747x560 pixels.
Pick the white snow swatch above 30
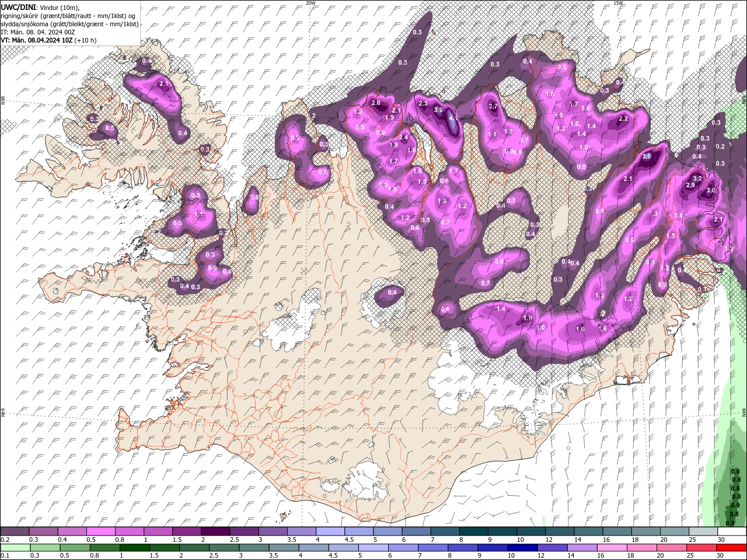pos(731,531)
